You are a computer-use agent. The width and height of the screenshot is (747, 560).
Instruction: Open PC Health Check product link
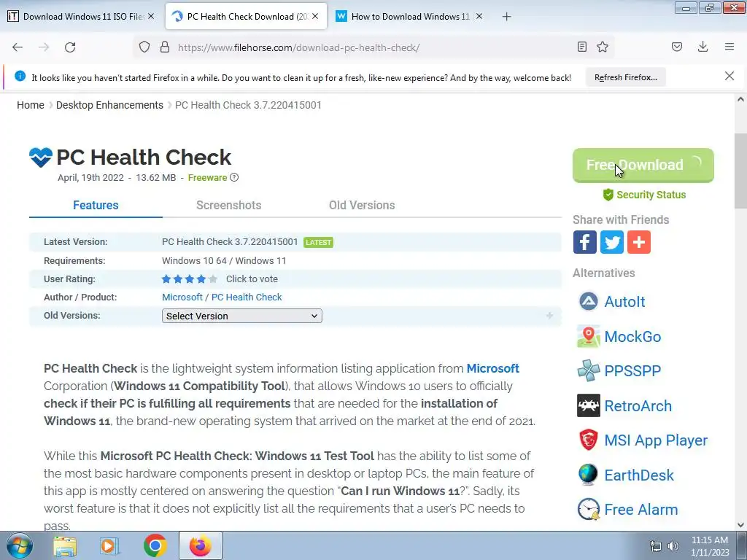click(x=247, y=297)
